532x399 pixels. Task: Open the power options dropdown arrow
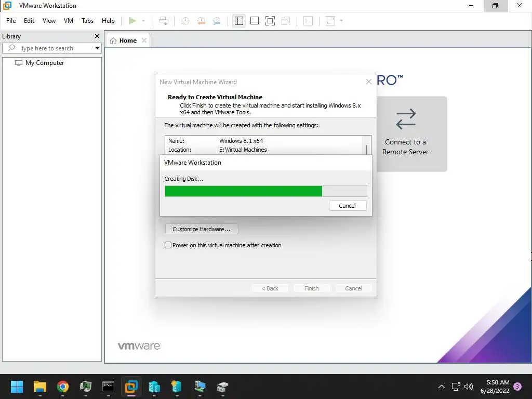pos(143,21)
